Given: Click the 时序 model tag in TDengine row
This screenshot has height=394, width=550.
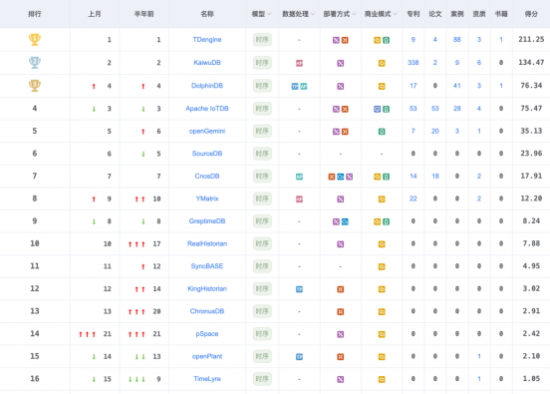Looking at the screenshot, I should coord(262,40).
